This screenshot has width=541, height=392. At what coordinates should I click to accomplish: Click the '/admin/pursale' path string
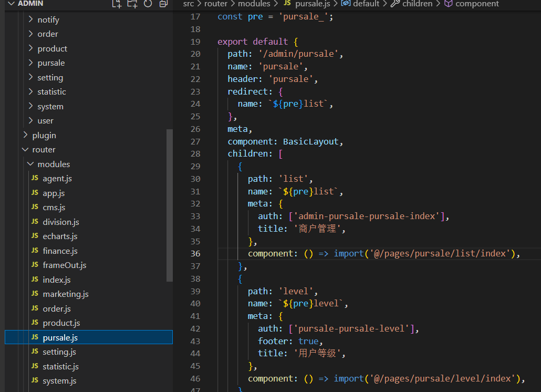pyautogui.click(x=298, y=54)
